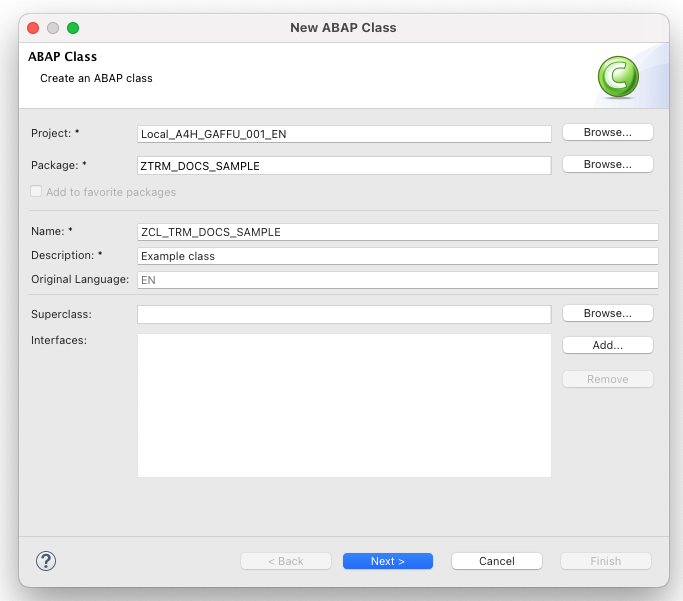Screen dimensions: 683x601
Task: Click inside the Interfaces list box
Action: tap(344, 405)
